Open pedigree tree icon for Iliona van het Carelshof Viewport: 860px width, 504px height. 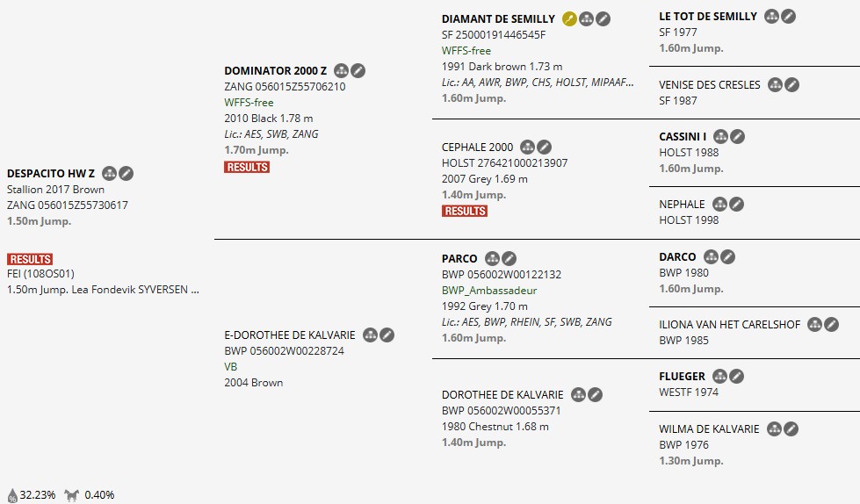point(815,324)
